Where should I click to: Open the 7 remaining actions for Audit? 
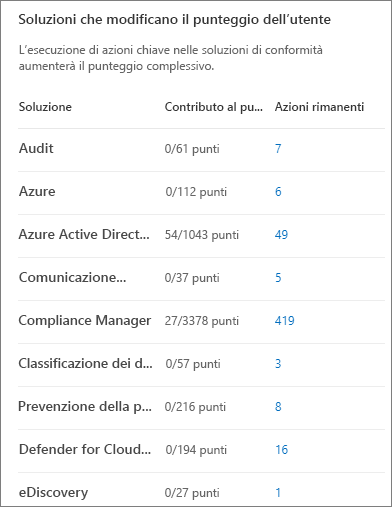coord(278,149)
